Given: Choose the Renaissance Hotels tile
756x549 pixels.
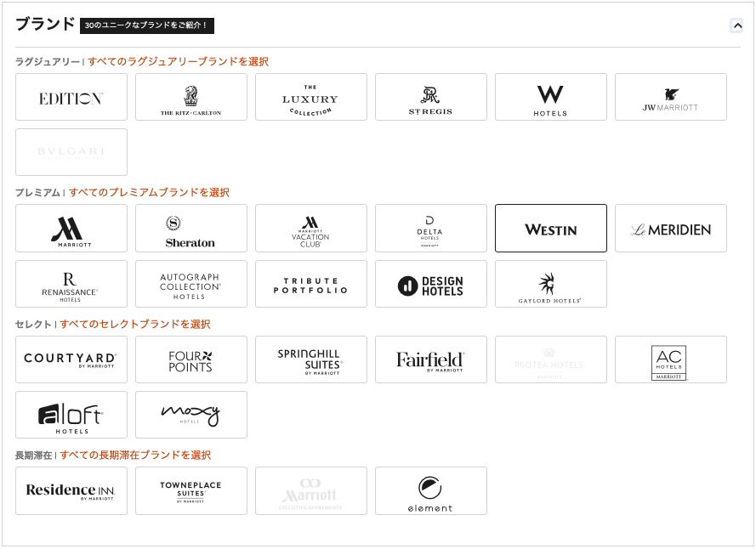Looking at the screenshot, I should (x=71, y=284).
